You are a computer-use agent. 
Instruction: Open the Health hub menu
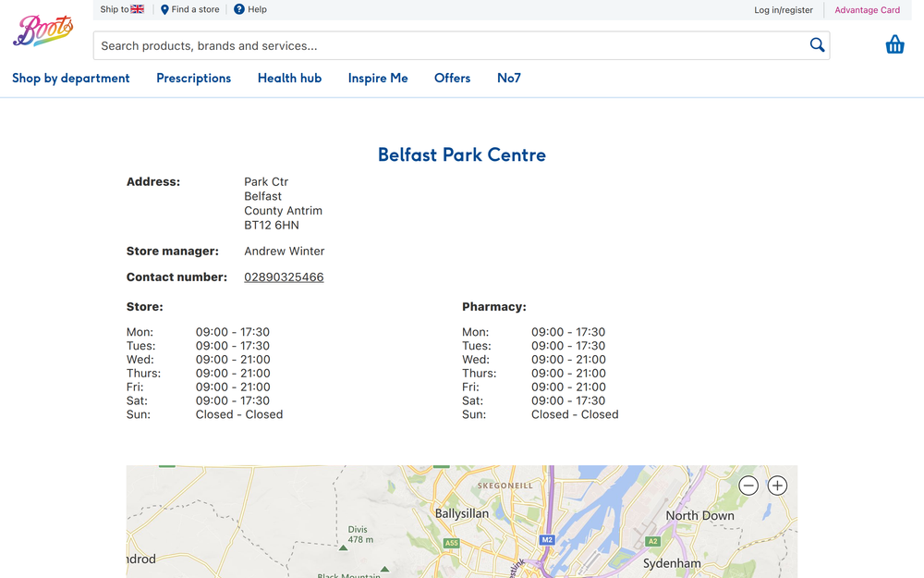click(x=289, y=78)
